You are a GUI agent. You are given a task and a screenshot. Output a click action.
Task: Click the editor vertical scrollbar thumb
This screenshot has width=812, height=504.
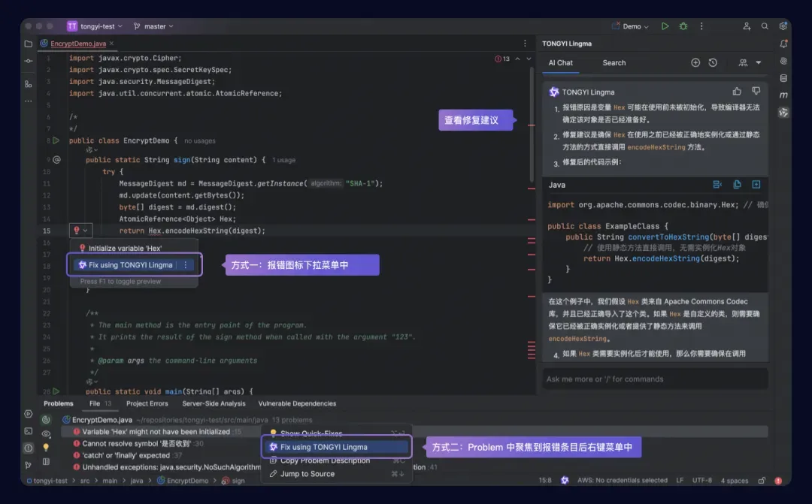tap(532, 124)
